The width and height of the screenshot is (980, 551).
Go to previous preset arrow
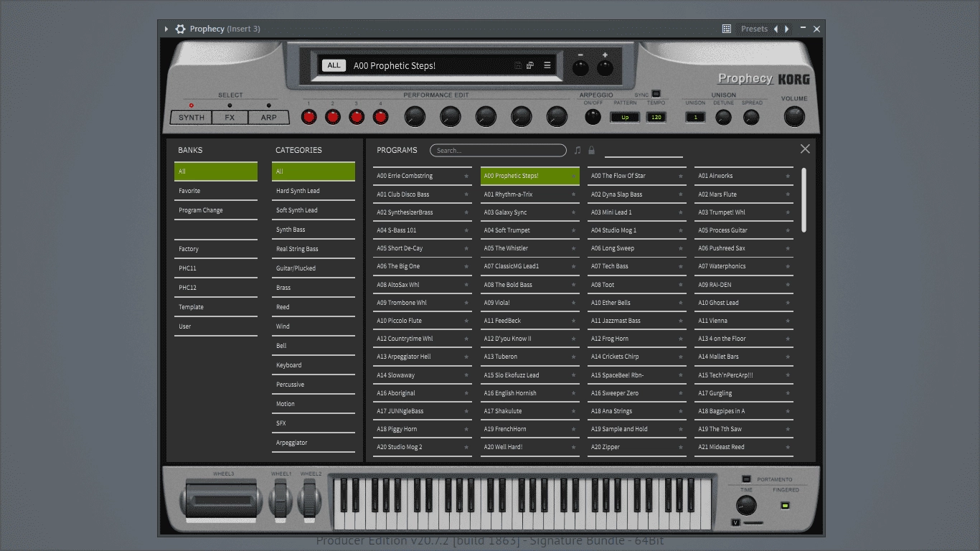[x=776, y=29]
